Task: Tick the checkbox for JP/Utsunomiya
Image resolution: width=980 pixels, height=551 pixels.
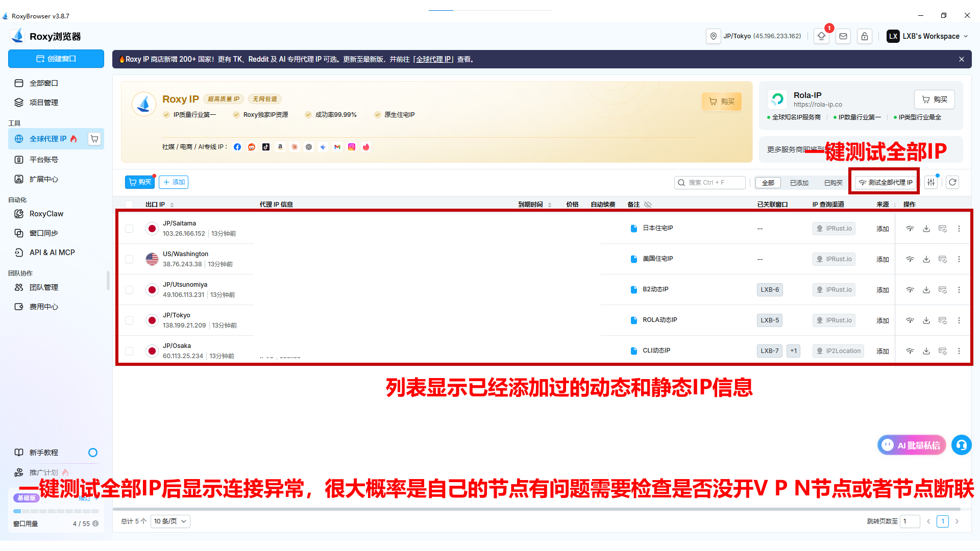Action: click(129, 290)
